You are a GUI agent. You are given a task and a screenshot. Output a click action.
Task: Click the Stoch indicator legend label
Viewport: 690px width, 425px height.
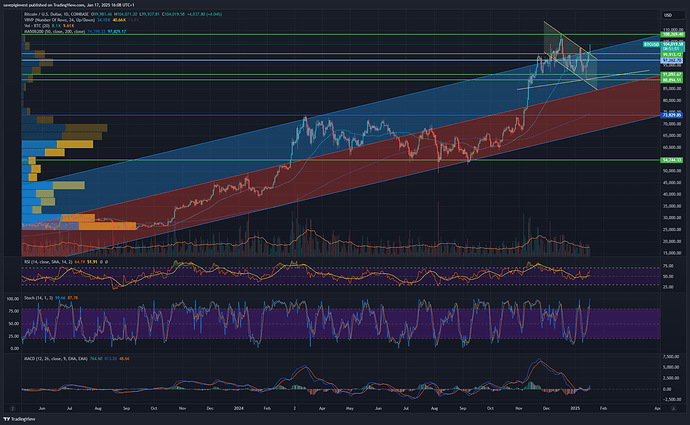(x=33, y=297)
